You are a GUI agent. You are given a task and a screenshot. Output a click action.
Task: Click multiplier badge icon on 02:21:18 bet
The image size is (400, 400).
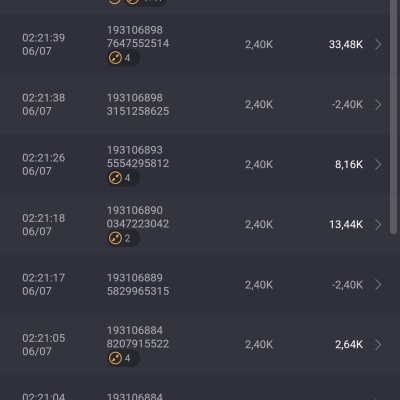pyautogui.click(x=115, y=238)
